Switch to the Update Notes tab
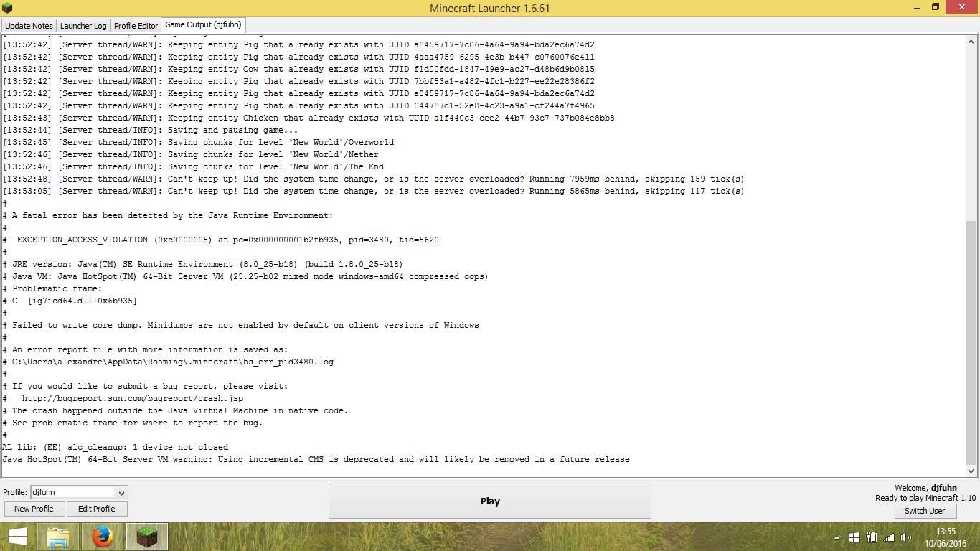Image resolution: width=980 pixels, height=551 pixels. coord(29,26)
